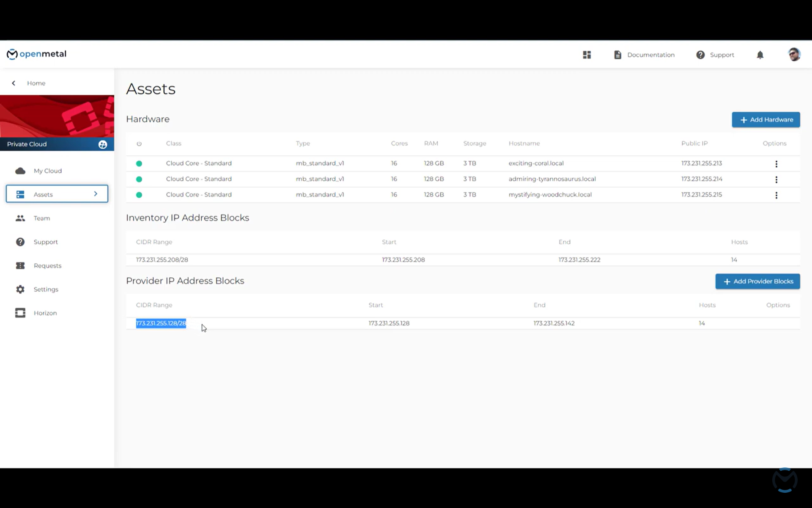Expand the Assets chevron in the sidebar

(95, 194)
